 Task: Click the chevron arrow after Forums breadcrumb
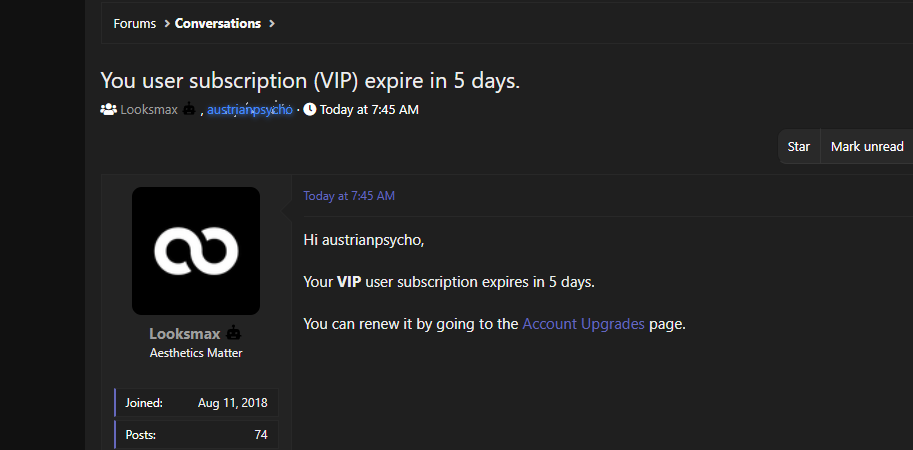point(166,23)
